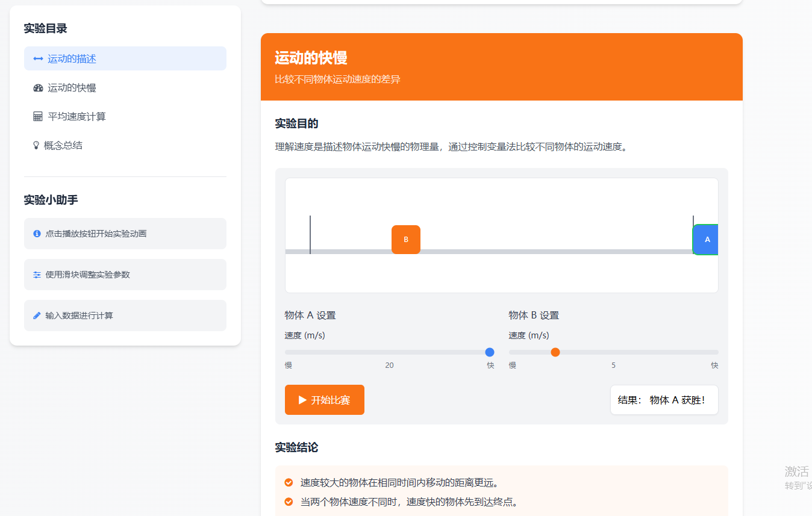812x516 pixels.
Task: Click the info icon in play-button tip
Action: [37, 234]
